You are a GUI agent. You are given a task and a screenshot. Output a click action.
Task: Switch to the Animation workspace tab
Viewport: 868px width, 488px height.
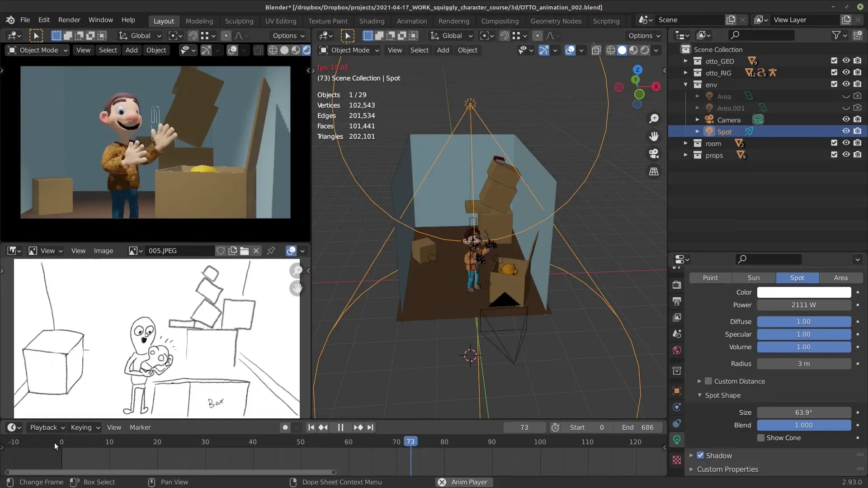pyautogui.click(x=411, y=21)
